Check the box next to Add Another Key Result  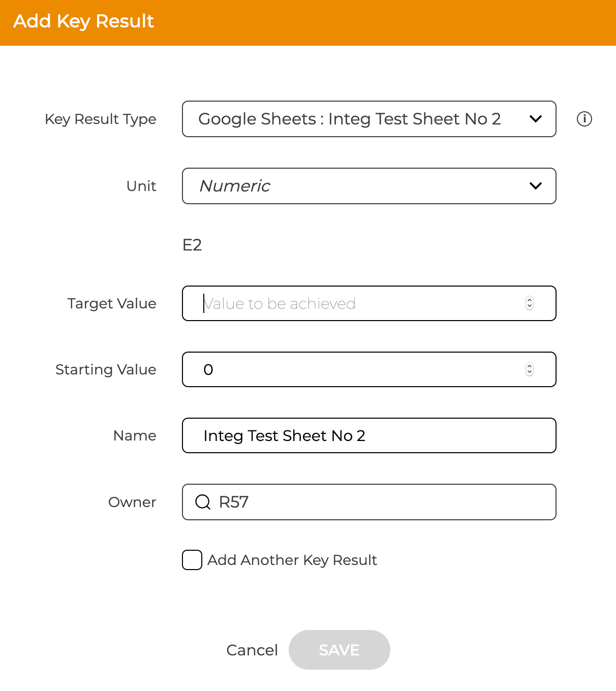pos(192,560)
